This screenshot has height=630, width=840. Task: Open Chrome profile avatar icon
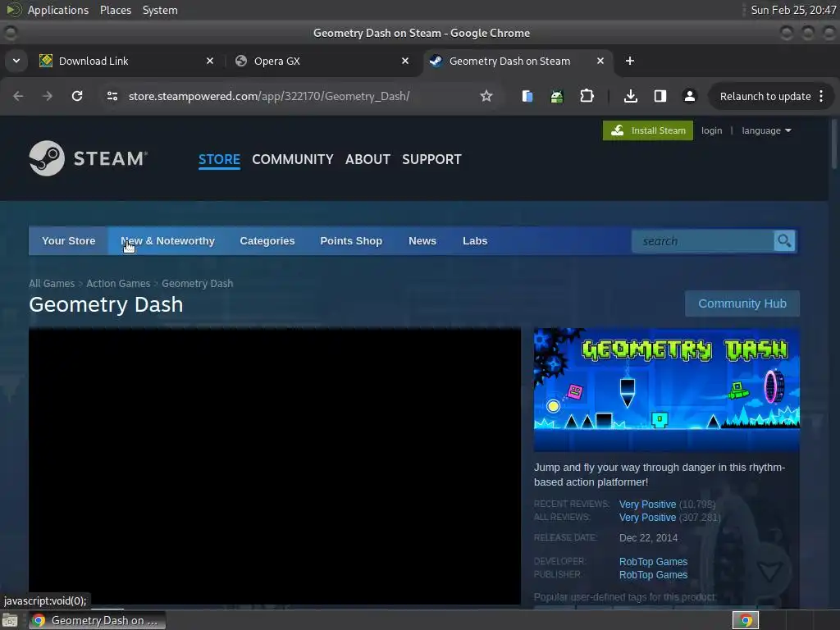pyautogui.click(x=689, y=96)
